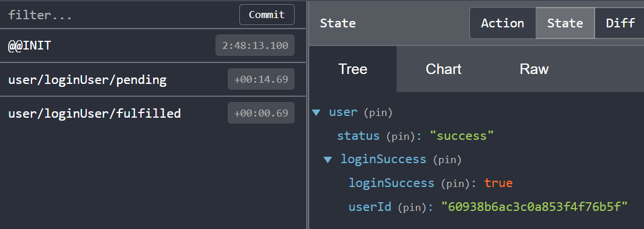Click the user key label

343,112
